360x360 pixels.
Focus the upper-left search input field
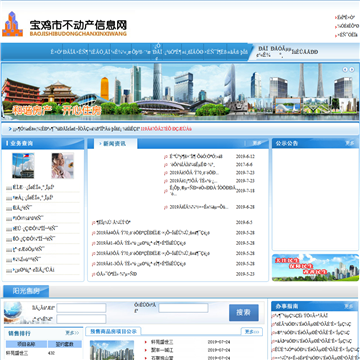[81, 308]
